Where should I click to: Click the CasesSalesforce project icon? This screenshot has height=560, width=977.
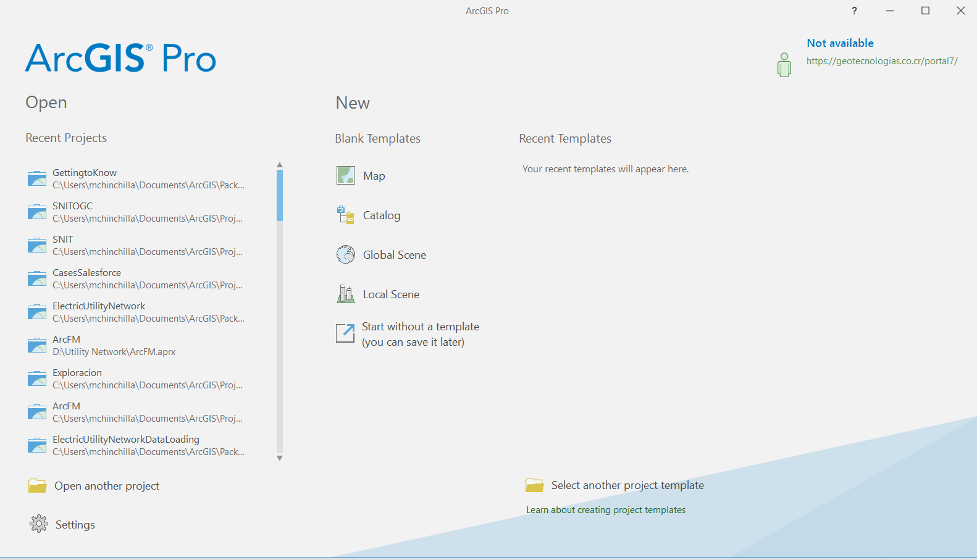click(x=37, y=278)
